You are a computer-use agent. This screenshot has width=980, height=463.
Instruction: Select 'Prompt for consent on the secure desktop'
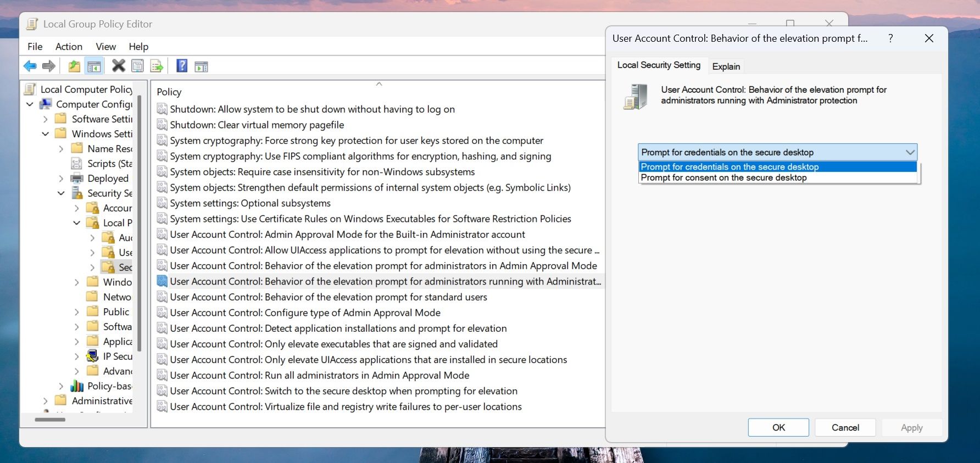pos(723,178)
